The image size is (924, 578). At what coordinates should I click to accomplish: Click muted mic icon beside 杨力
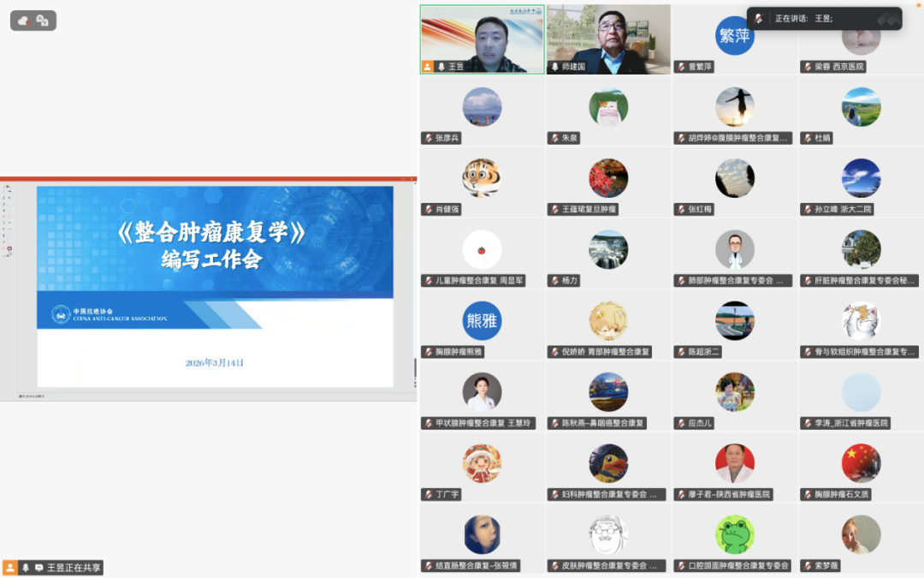[x=555, y=281]
